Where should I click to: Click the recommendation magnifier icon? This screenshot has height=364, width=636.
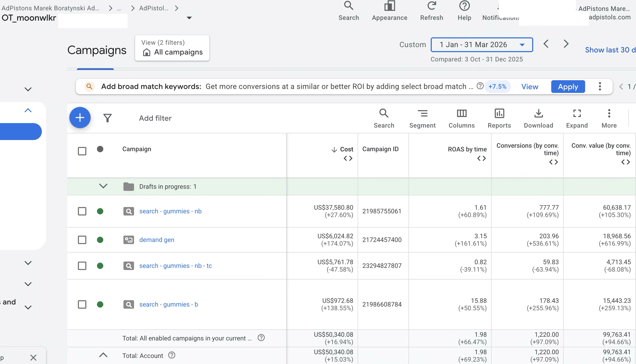tap(90, 86)
